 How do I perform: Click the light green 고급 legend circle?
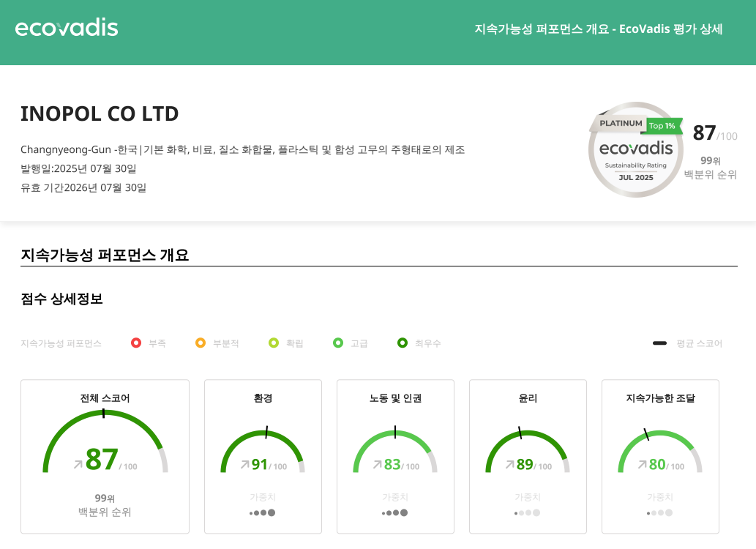[338, 343]
